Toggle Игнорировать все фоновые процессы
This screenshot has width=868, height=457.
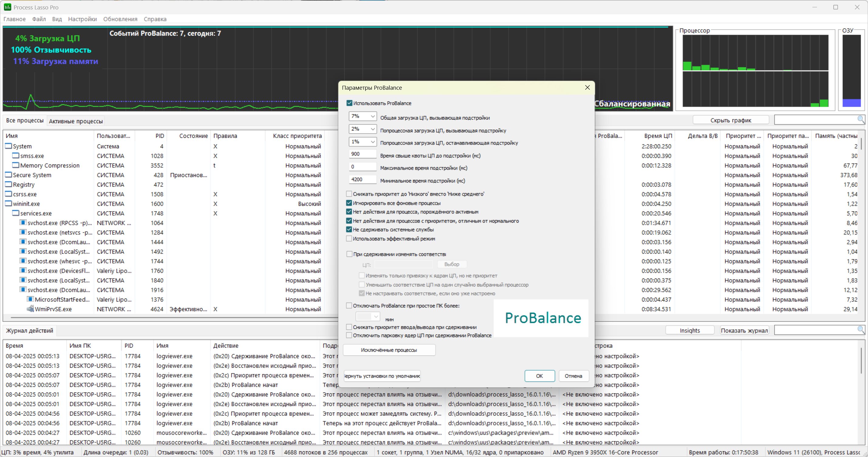[349, 203]
